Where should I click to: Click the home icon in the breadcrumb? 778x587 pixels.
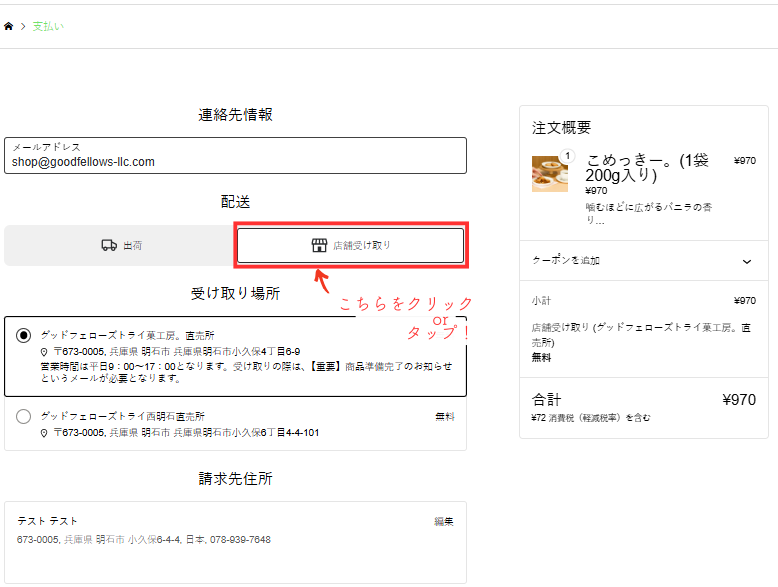[9, 26]
